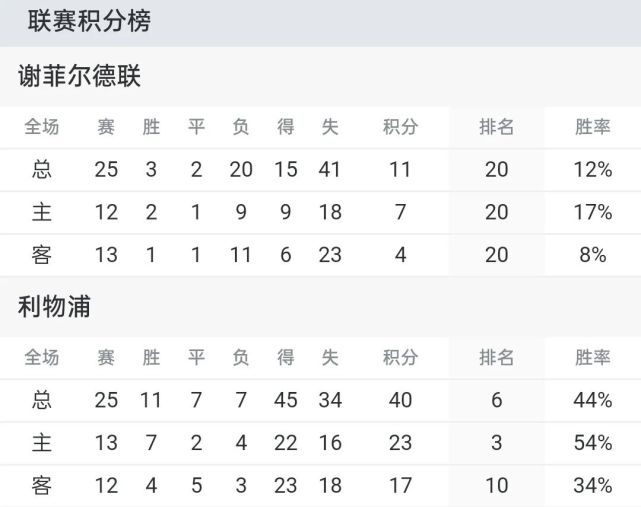Click 积分 header in 谢菲尔德联 table
Screen dimensions: 641x507
click(400, 127)
